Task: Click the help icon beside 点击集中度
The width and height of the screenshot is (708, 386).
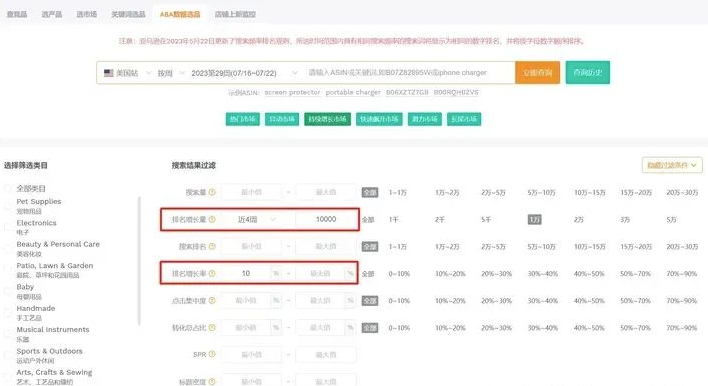Action: pos(212,301)
